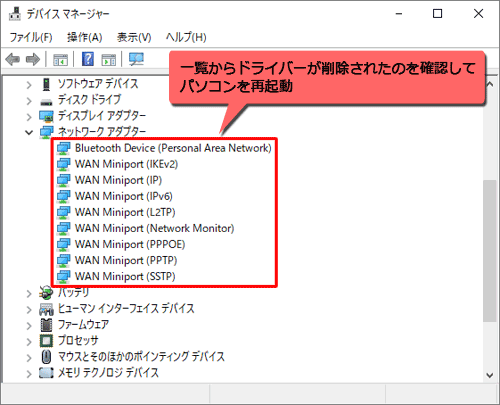
Task: Click the network adapter category icon
Action: tap(46, 132)
